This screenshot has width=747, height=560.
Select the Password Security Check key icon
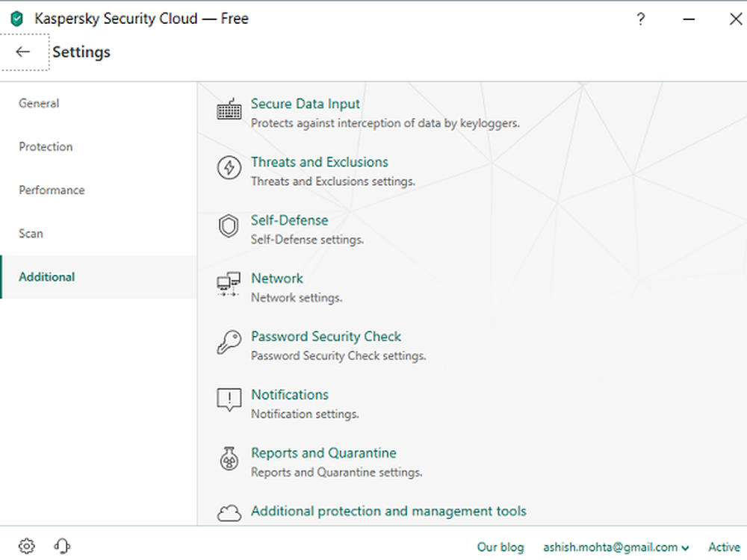pyautogui.click(x=228, y=343)
